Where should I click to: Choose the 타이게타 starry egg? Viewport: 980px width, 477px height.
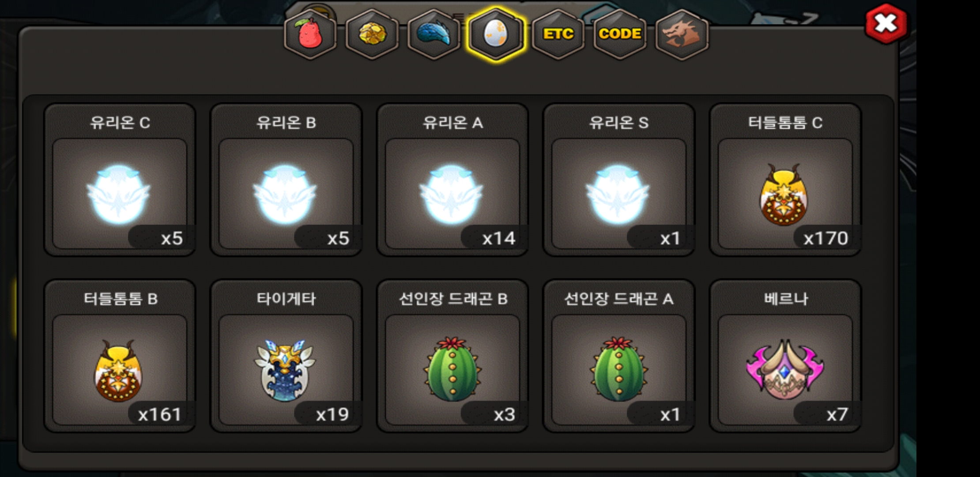285,370
